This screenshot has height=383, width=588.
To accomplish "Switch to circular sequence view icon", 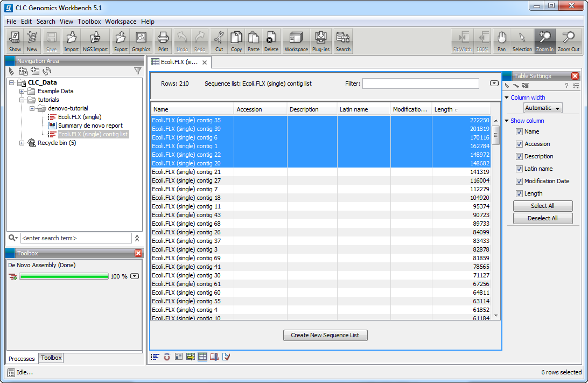I will 167,357.
